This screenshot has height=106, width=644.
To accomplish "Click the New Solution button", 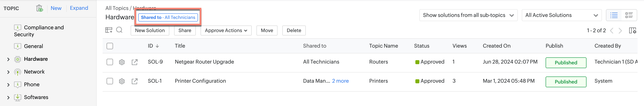I will [x=150, y=30].
